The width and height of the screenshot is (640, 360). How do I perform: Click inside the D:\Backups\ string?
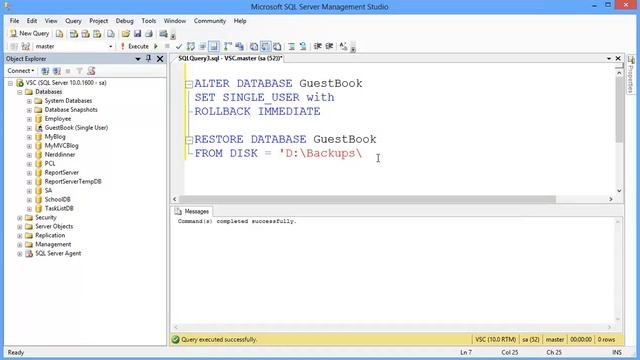tap(320, 153)
